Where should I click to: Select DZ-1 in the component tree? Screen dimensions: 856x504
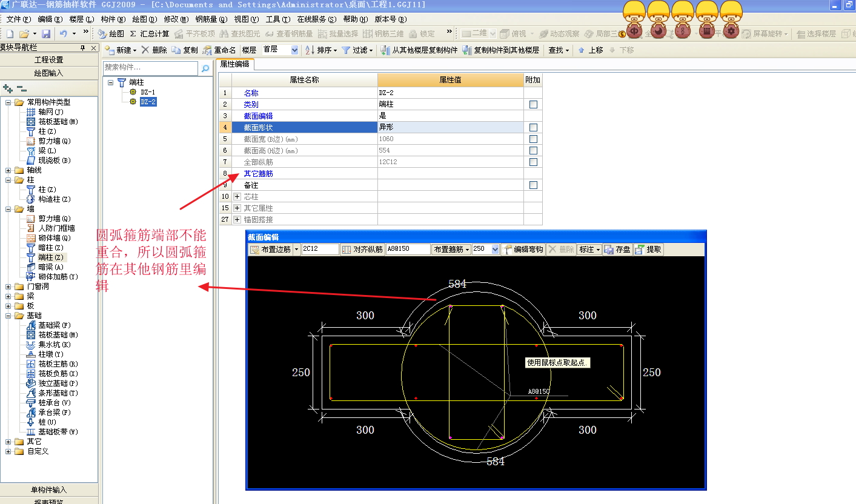pyautogui.click(x=148, y=92)
